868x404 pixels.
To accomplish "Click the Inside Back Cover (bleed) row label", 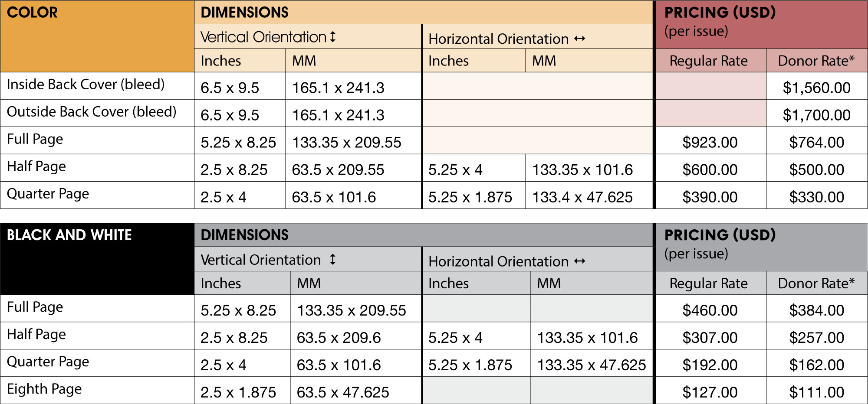I will (85, 84).
